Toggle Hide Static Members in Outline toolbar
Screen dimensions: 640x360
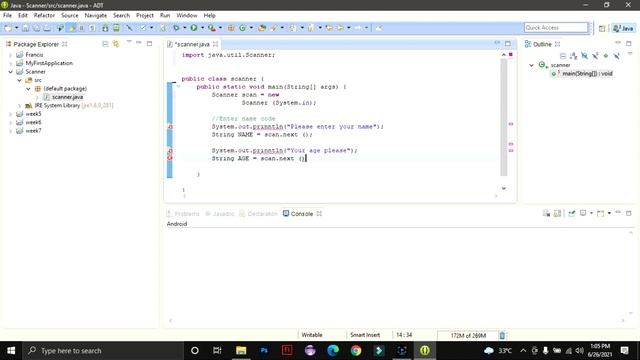(595, 56)
